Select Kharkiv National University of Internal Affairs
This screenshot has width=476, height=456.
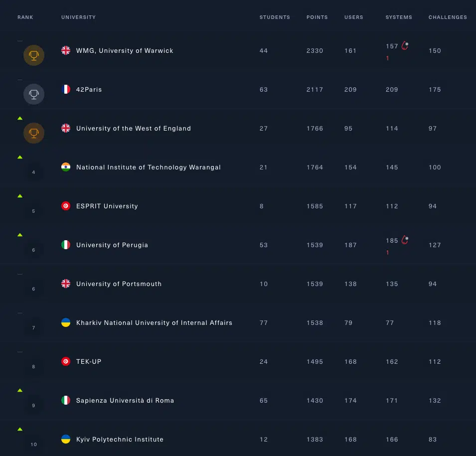pyautogui.click(x=154, y=322)
